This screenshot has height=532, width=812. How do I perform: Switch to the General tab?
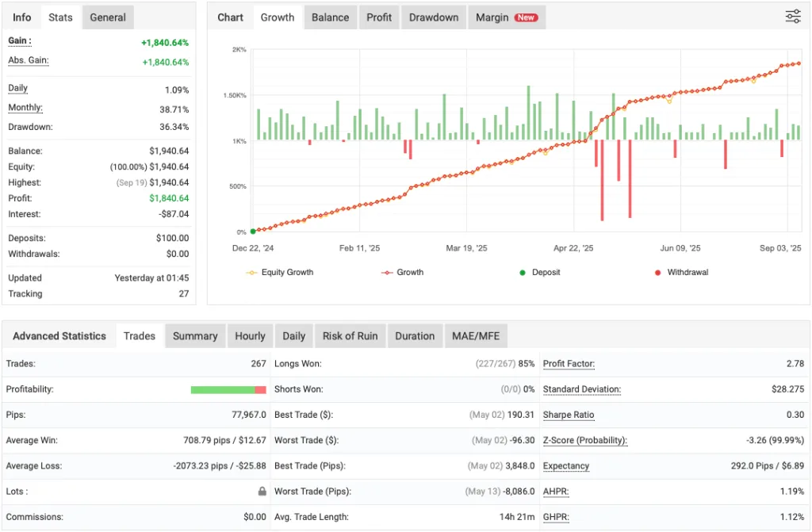tap(108, 17)
